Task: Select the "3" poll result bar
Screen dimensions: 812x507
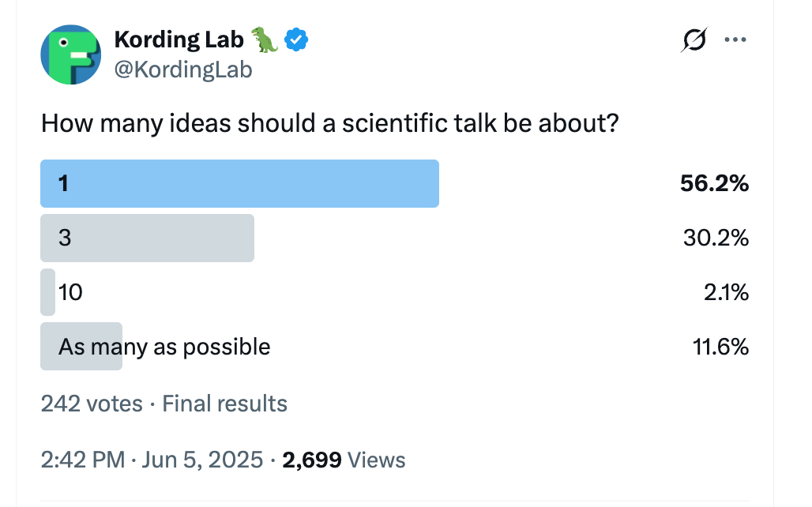Action: [147, 238]
